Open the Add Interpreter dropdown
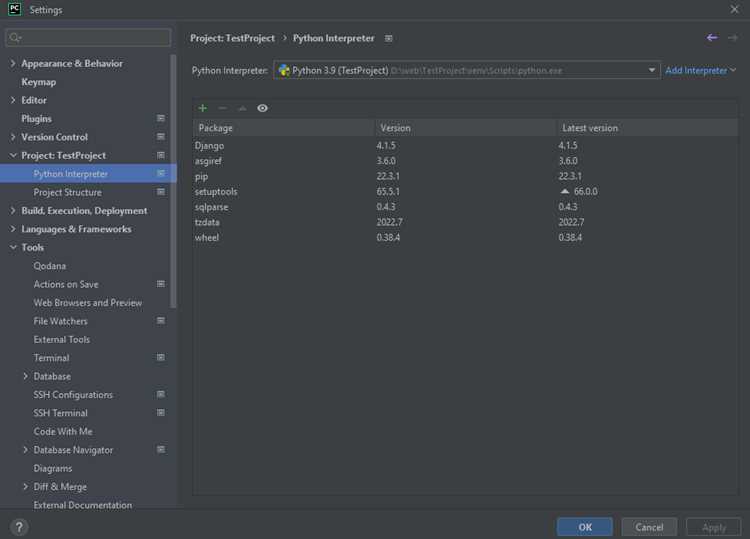 tap(700, 70)
